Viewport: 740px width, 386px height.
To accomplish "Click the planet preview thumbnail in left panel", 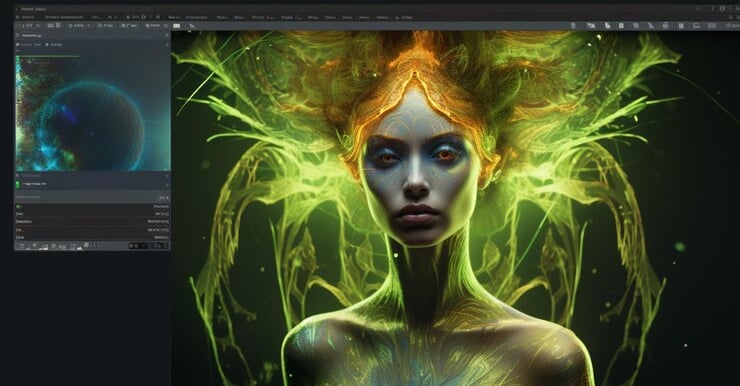I will click(92, 113).
